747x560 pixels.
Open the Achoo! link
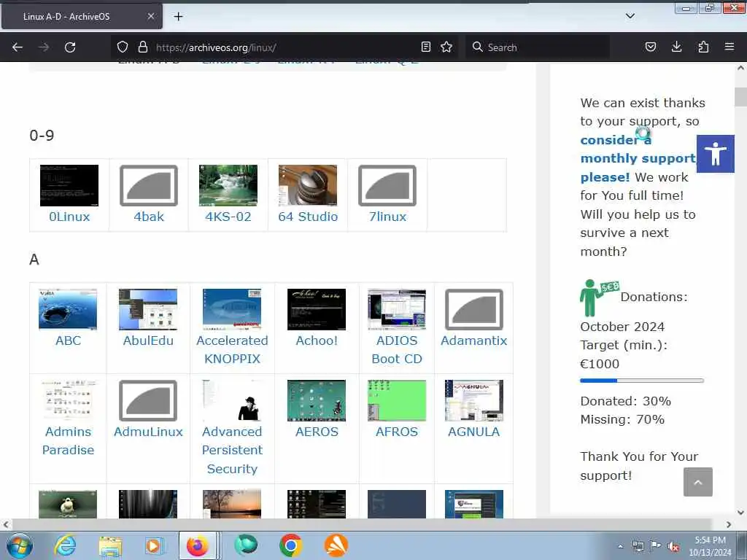(x=317, y=341)
